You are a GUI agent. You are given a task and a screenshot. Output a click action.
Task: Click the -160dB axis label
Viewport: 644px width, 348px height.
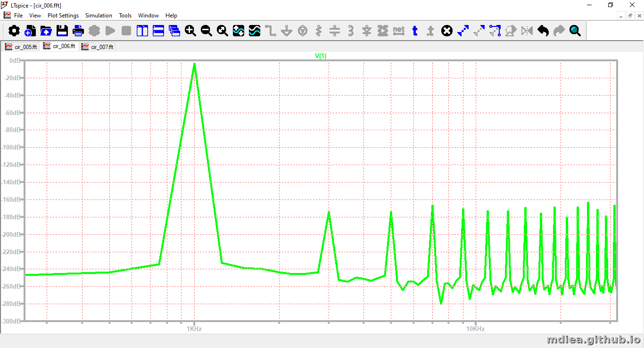pyautogui.click(x=11, y=199)
